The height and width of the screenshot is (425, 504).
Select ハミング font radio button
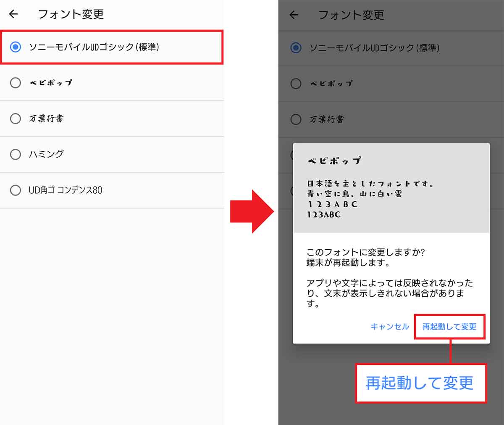16,154
